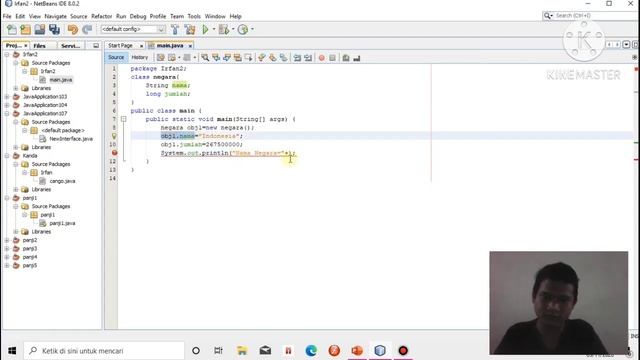Open the Tools menu
This screenshot has width=640, height=360.
(x=194, y=16)
